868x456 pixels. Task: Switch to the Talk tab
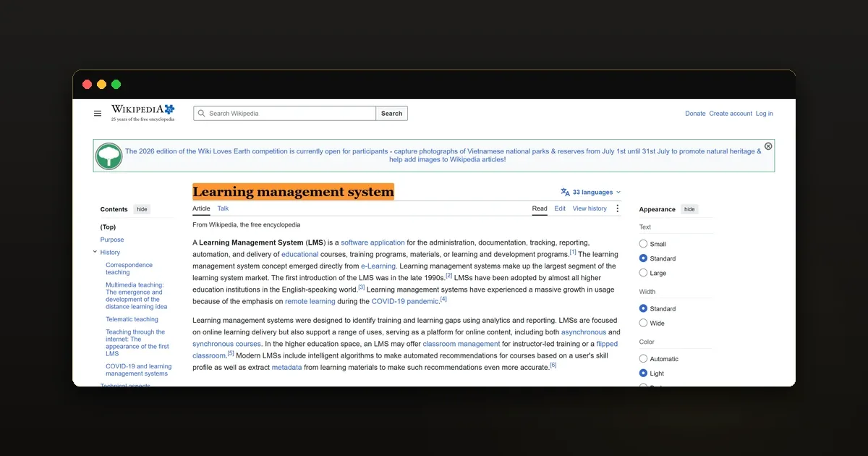(223, 208)
